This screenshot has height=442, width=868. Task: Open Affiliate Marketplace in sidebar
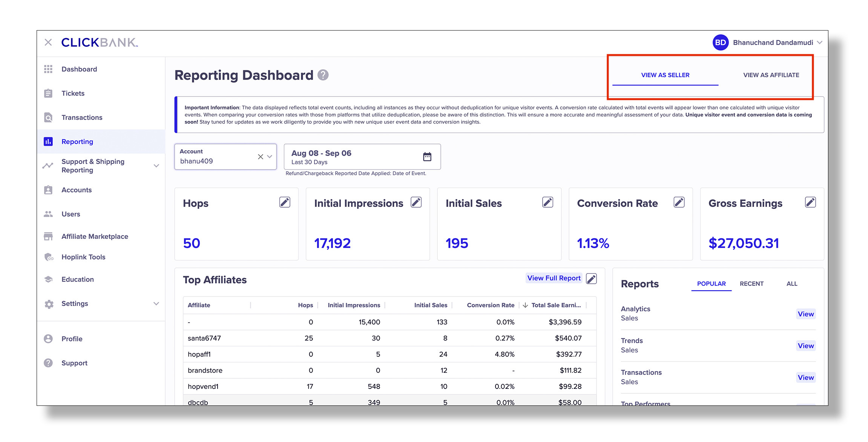(x=95, y=237)
